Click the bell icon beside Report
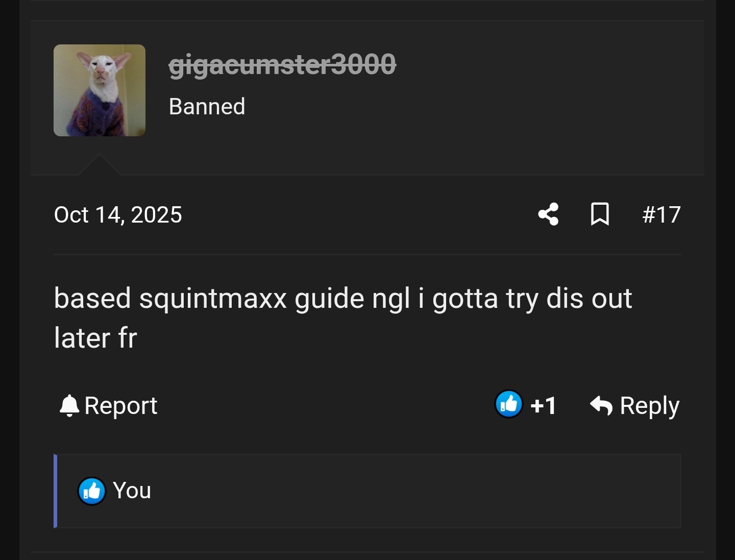This screenshot has width=735, height=560. pos(69,406)
